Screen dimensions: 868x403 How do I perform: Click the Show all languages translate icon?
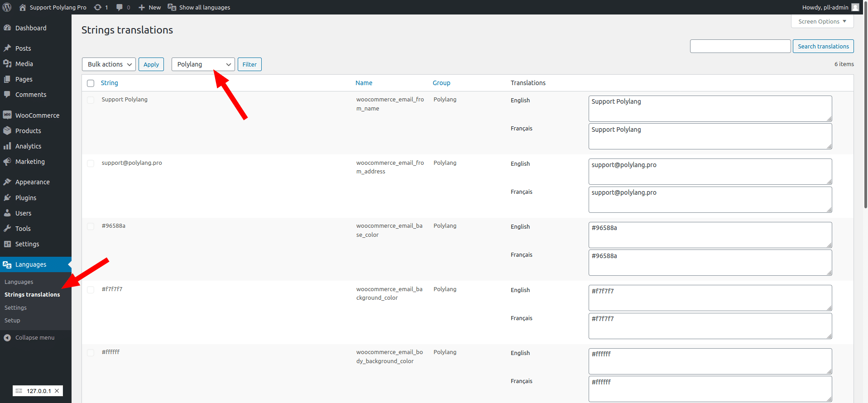coord(172,7)
